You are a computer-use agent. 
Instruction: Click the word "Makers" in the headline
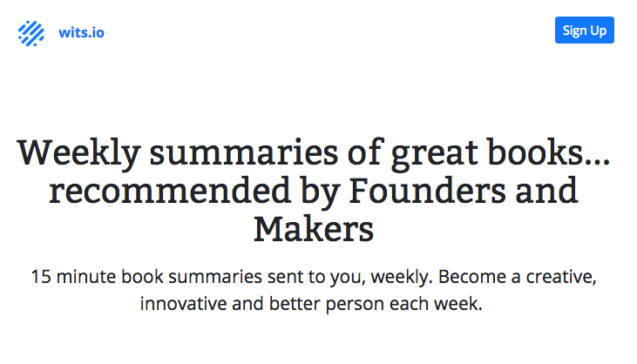point(314,229)
